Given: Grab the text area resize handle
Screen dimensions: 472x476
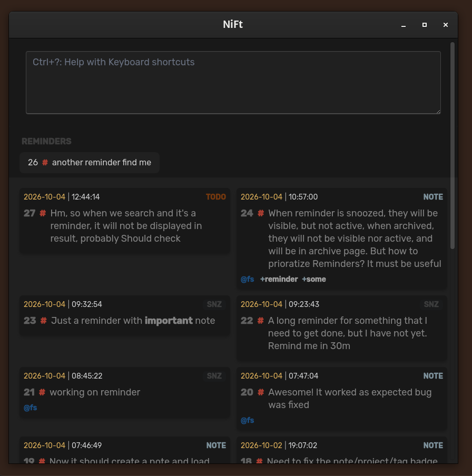Looking at the screenshot, I should click(438, 112).
